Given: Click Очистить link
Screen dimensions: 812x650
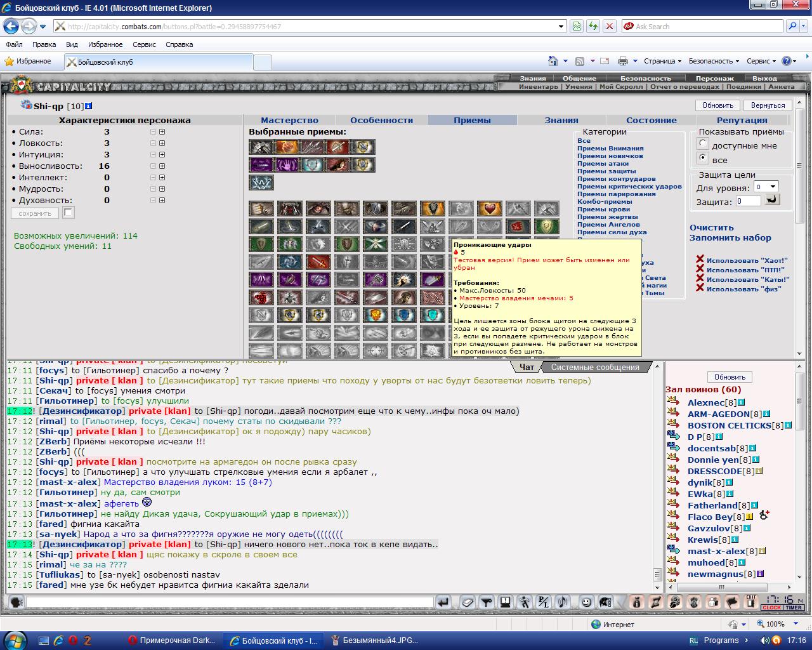Looking at the screenshot, I should click(x=711, y=227).
